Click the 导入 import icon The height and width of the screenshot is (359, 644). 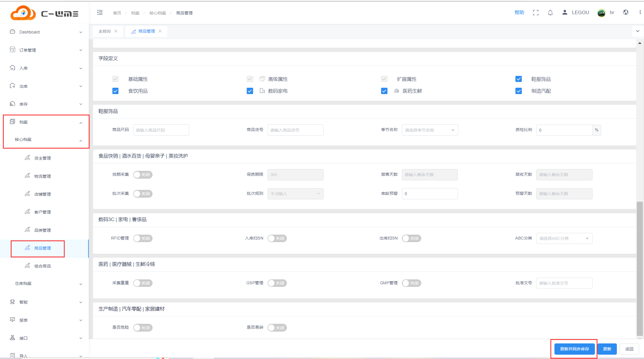point(12,356)
